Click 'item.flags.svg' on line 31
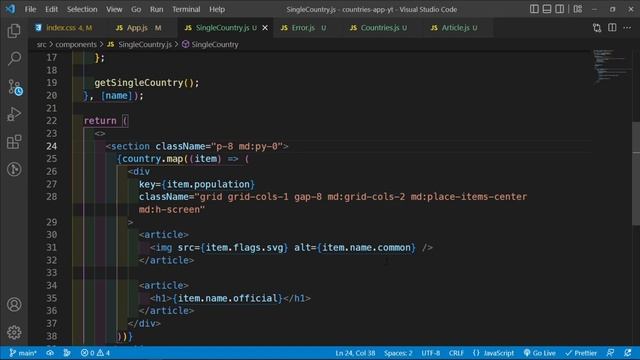This screenshot has height=360, width=640. pos(244,247)
